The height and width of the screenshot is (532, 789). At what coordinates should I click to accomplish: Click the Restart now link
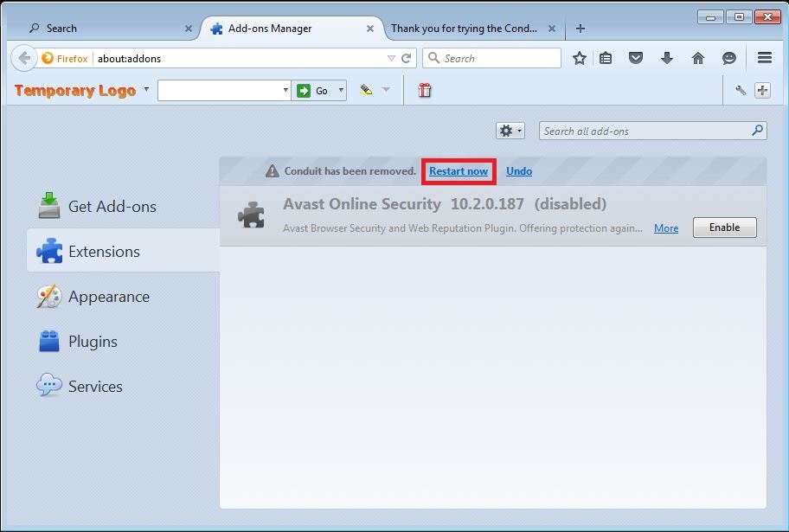click(x=459, y=171)
